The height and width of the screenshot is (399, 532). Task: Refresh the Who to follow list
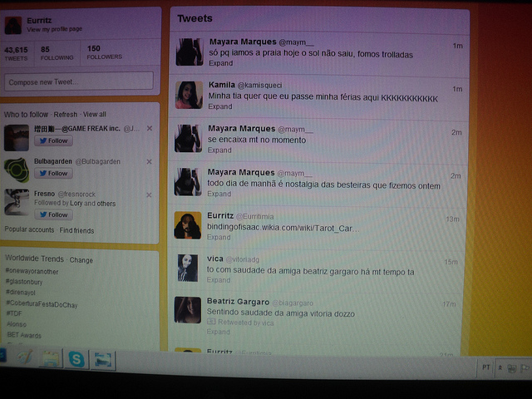[65, 115]
